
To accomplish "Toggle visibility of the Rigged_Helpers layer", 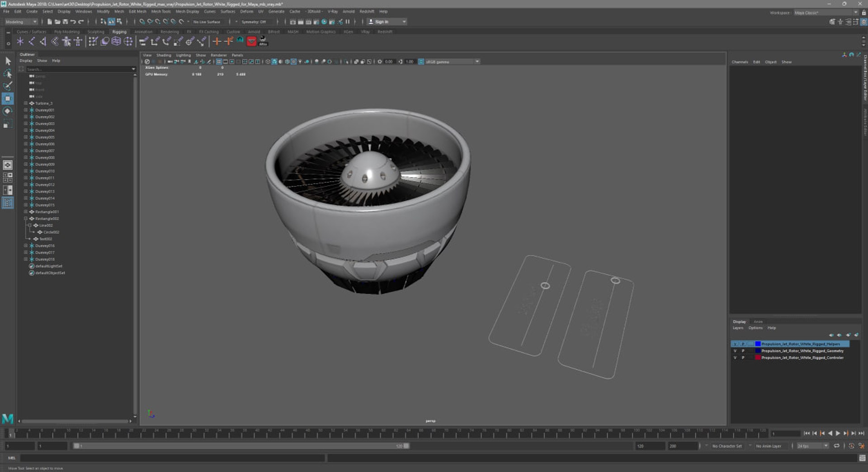I will click(735, 344).
